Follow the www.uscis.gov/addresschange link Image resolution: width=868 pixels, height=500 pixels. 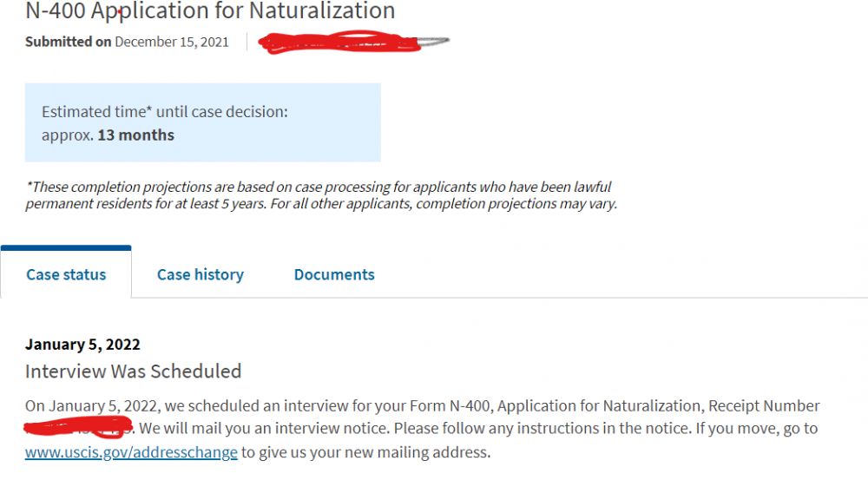[131, 452]
